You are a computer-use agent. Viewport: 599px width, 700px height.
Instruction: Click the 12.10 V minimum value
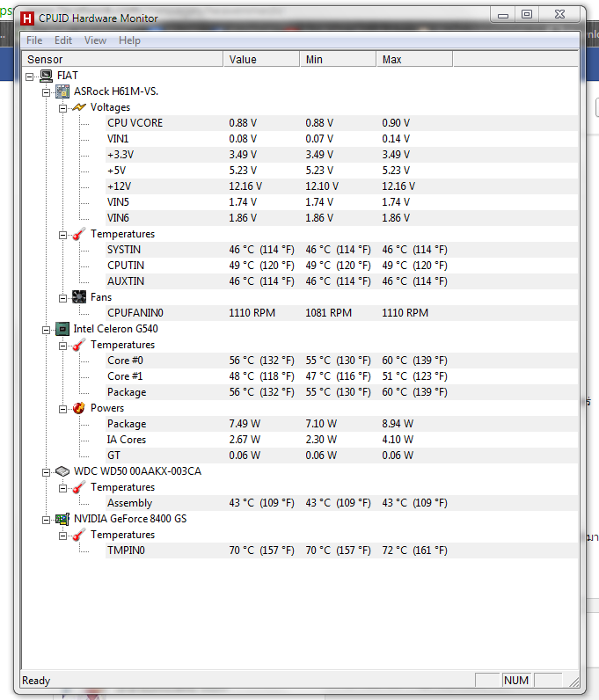[322, 186]
